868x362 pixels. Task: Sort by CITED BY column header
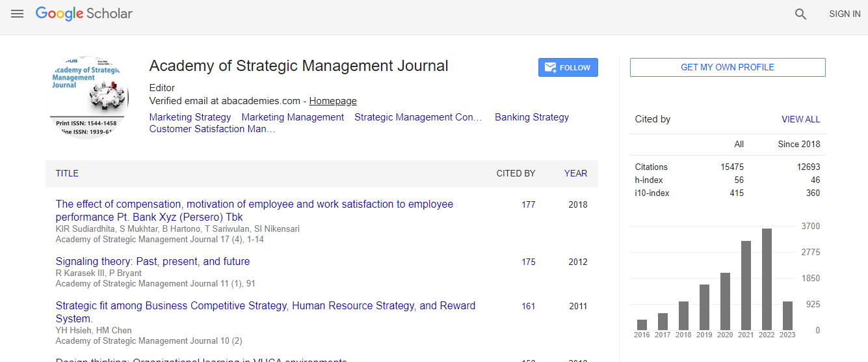(516, 173)
